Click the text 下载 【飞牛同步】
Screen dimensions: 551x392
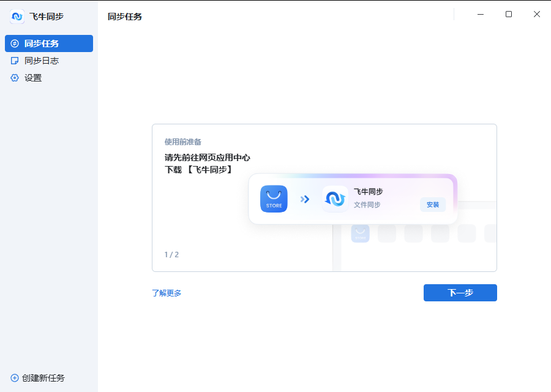click(199, 170)
